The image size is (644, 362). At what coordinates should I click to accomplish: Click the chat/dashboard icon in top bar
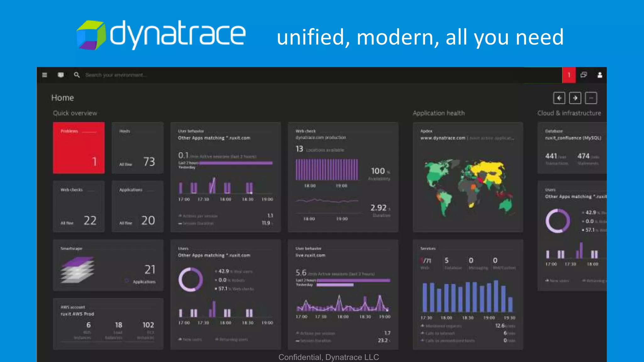[x=61, y=75]
